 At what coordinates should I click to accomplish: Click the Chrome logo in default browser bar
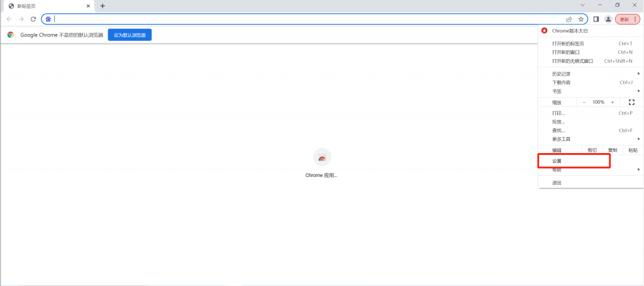pyautogui.click(x=10, y=35)
